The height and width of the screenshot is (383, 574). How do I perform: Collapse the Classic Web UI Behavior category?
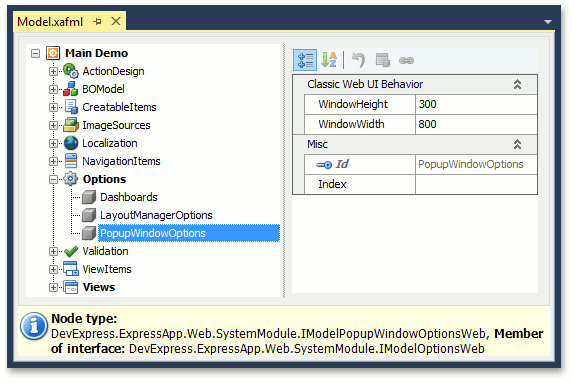(x=517, y=85)
